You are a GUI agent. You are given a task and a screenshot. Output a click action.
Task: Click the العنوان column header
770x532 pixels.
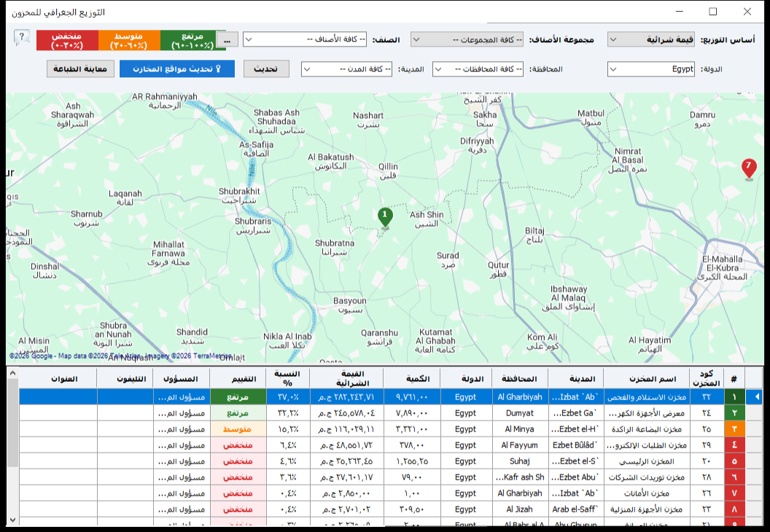[x=58, y=379]
